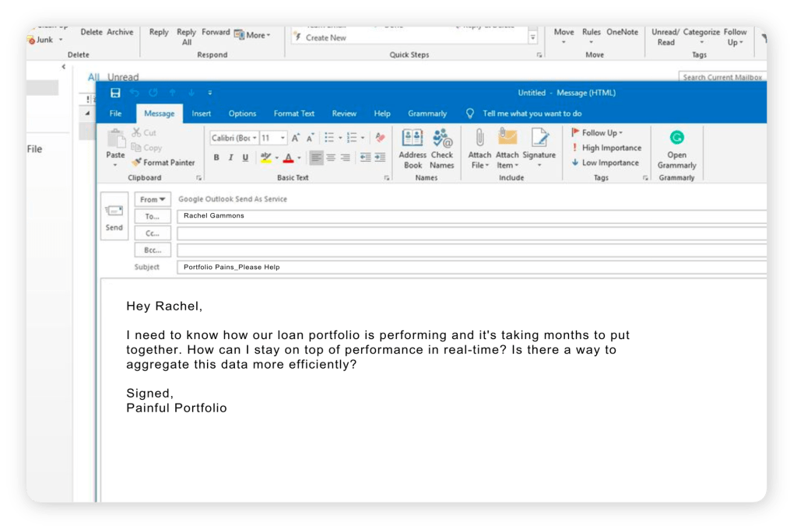Apply the red font color
The height and width of the screenshot is (532, 797).
pyautogui.click(x=288, y=158)
